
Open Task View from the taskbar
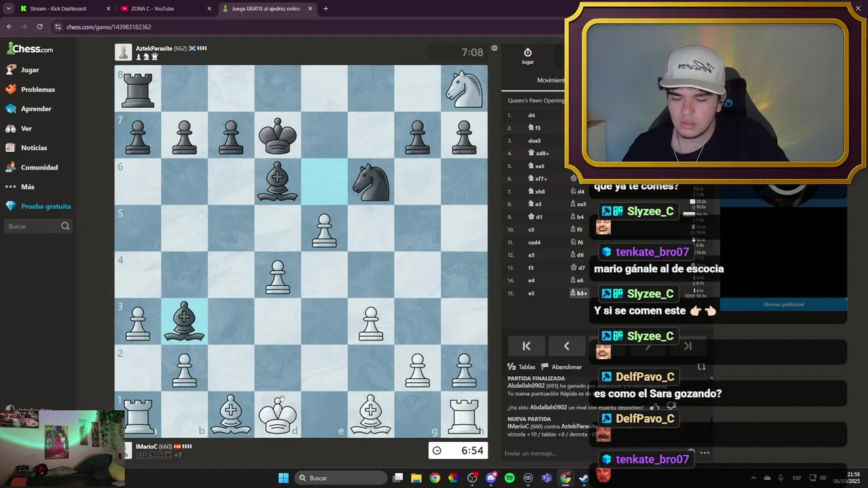coord(398,478)
